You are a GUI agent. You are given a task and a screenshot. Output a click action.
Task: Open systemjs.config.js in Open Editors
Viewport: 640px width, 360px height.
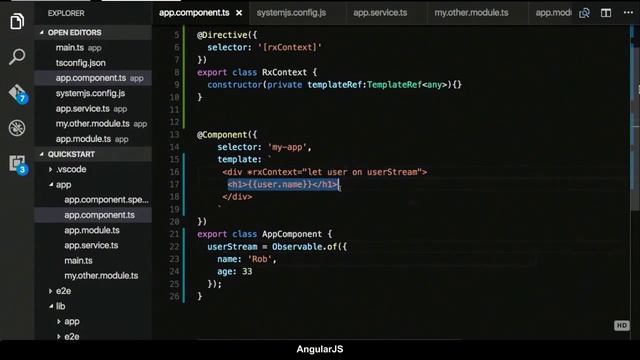(93, 93)
